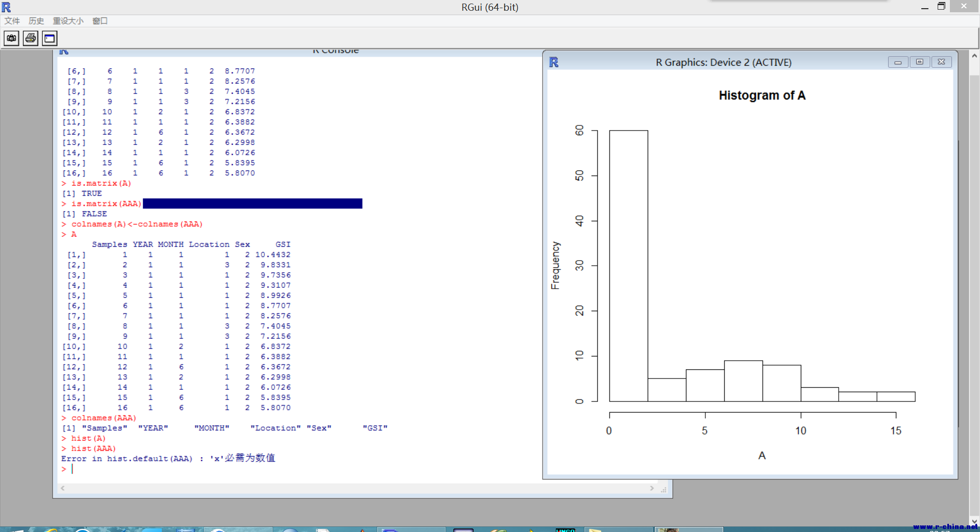Click the 'Frequency' y-axis label
This screenshot has height=532, width=980.
[555, 266]
